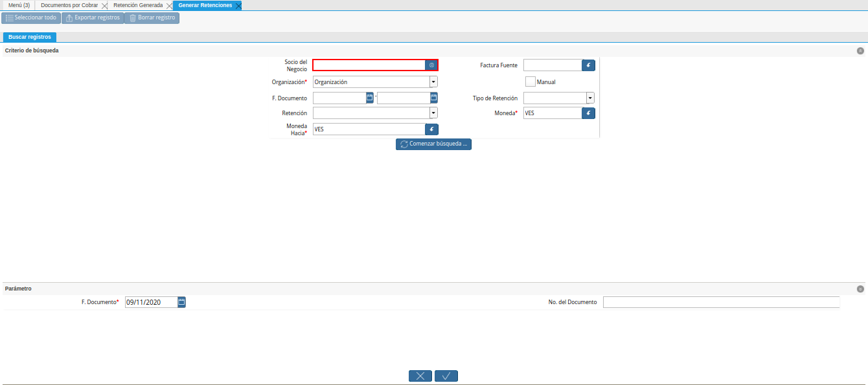Open the Moneda currency lookup button
868x385 pixels.
tap(588, 113)
